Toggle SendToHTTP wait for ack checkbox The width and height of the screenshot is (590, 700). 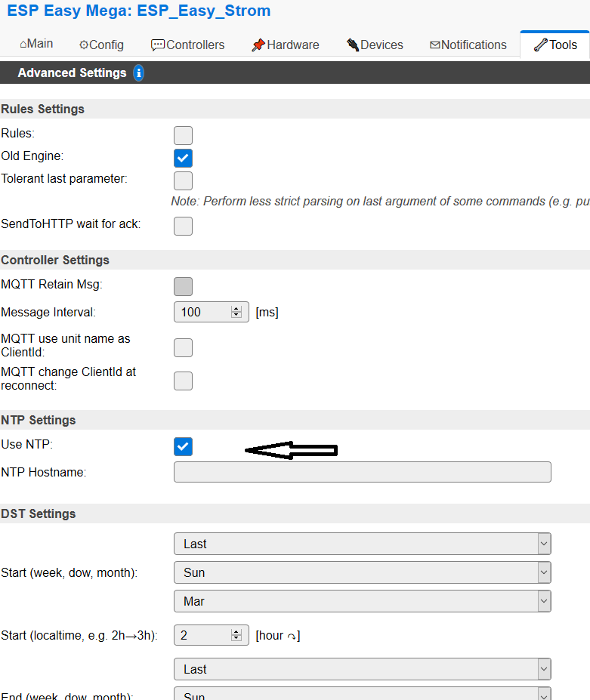(x=183, y=226)
